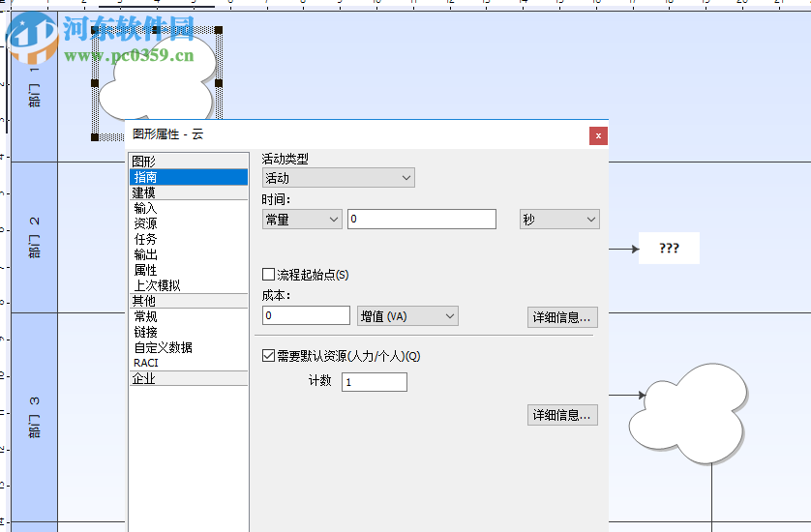Select 链接 in the category list
Image resolution: width=811 pixels, height=532 pixels.
pos(189,332)
